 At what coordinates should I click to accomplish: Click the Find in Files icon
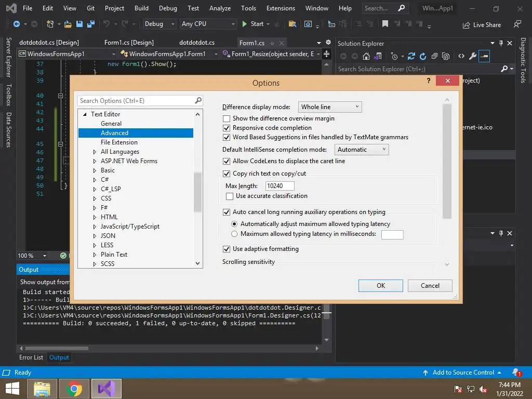(x=292, y=24)
